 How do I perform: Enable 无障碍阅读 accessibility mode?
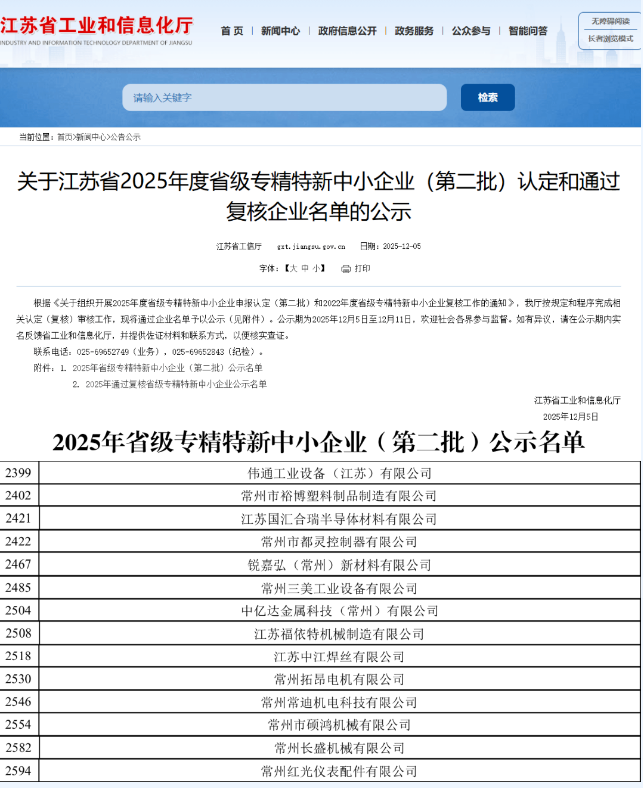(610, 21)
